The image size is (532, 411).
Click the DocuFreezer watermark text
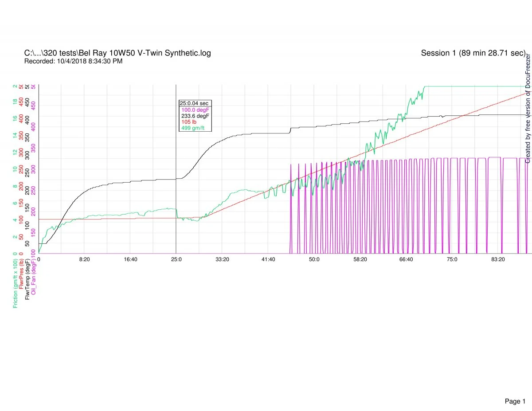click(528, 109)
